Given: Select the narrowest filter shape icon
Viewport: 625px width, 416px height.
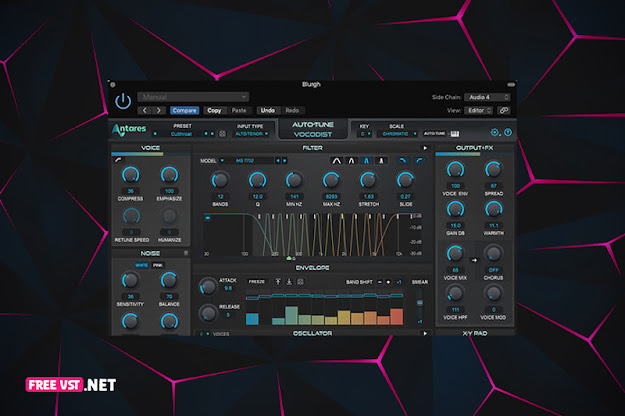Looking at the screenshot, I should [381, 161].
